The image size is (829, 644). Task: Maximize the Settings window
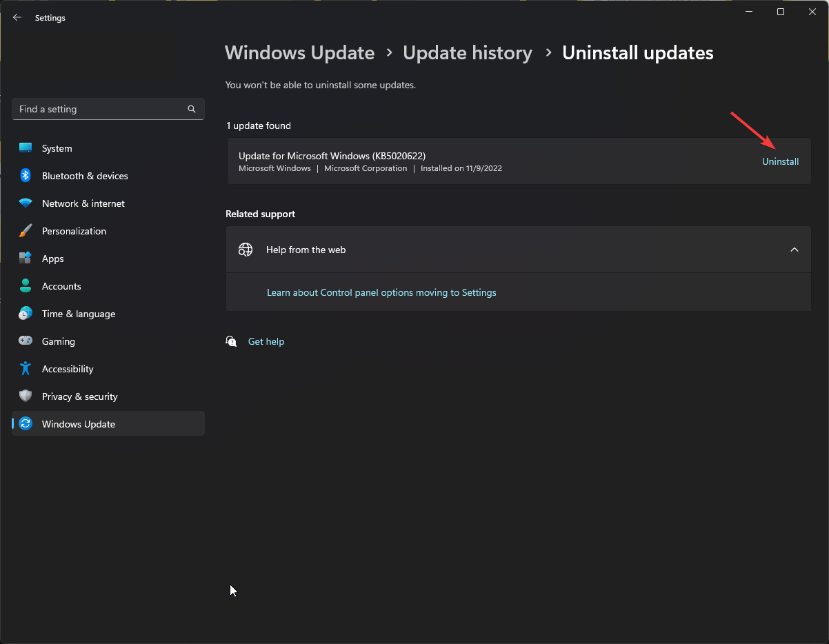(781, 12)
